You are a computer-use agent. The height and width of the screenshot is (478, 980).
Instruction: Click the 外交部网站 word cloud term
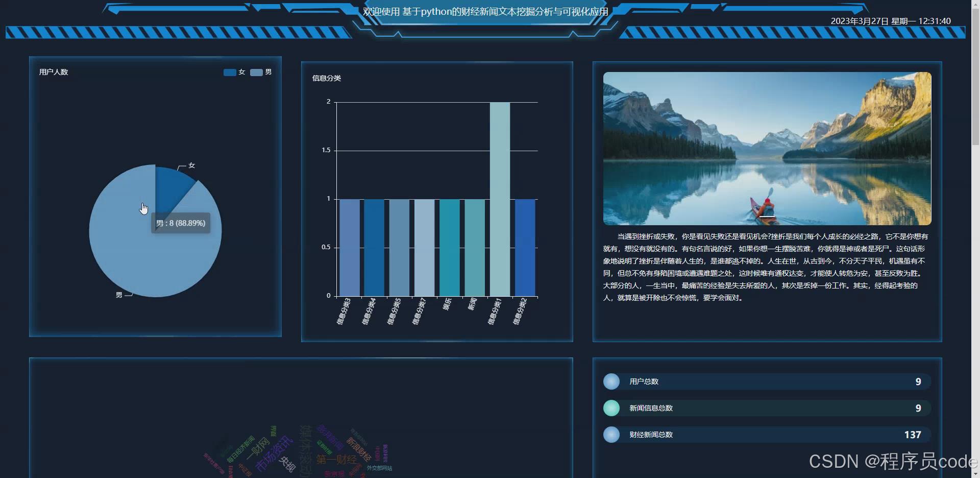click(380, 468)
